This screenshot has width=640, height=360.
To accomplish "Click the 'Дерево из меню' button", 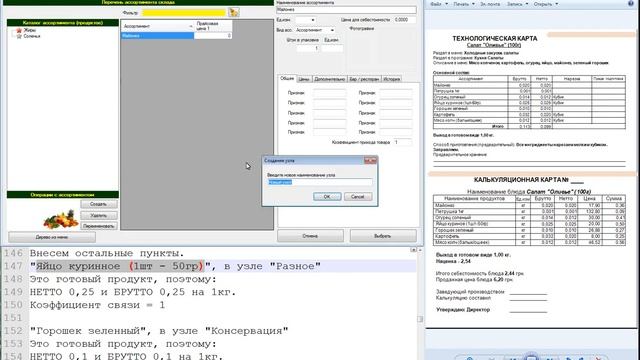I will 52,237.
